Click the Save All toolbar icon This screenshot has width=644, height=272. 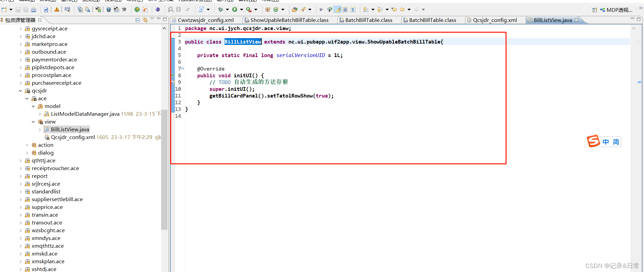[x=26, y=9]
